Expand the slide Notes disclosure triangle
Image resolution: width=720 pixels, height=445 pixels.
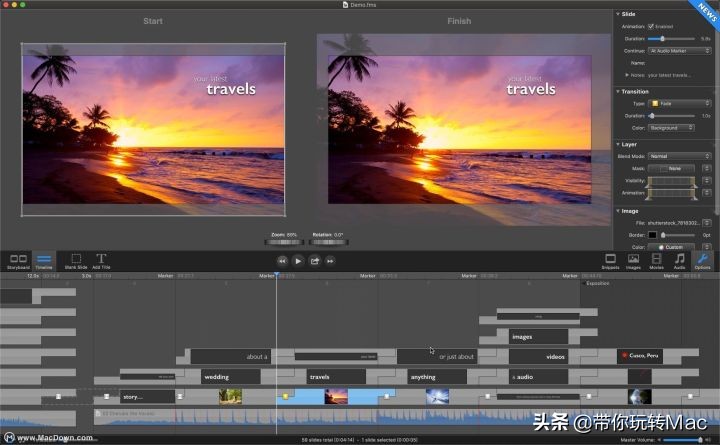tap(627, 74)
